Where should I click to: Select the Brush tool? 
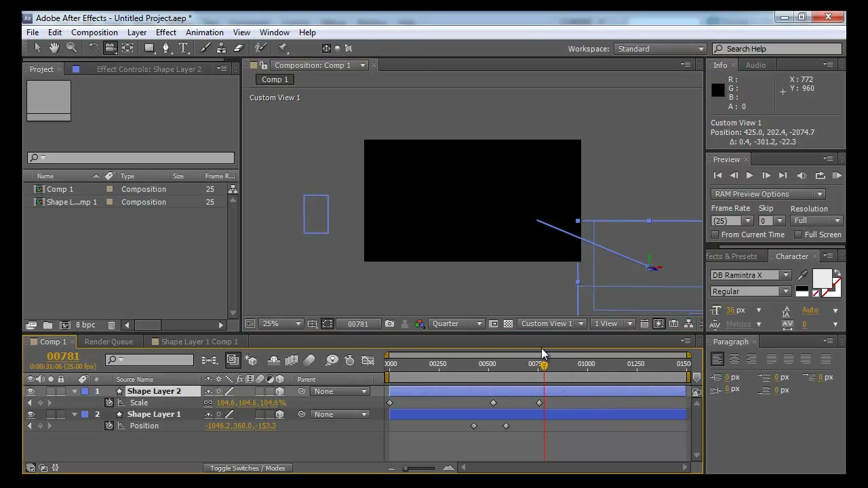(205, 48)
